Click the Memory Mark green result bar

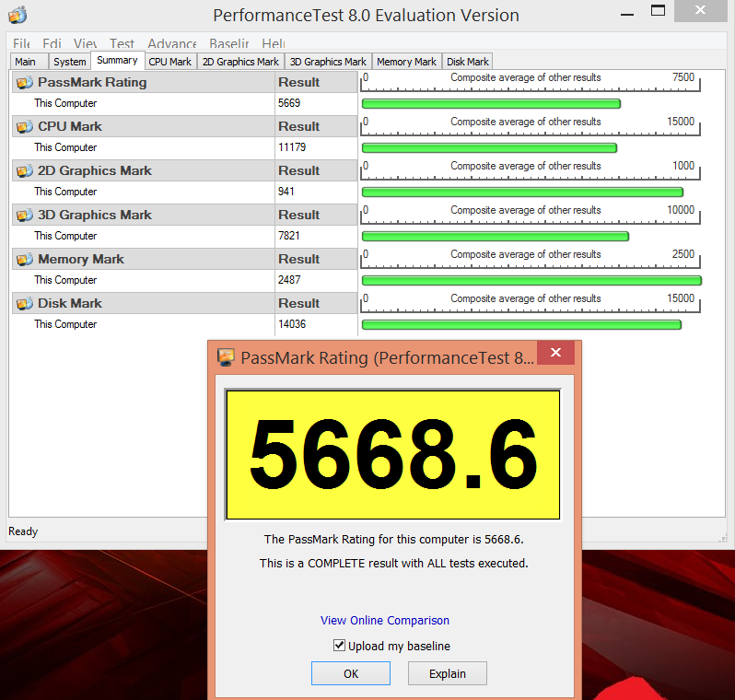[531, 281]
